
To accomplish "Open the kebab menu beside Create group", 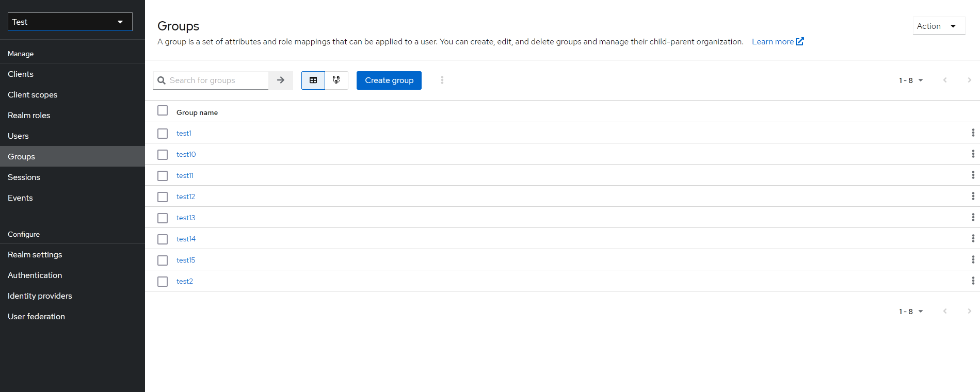I will (442, 80).
